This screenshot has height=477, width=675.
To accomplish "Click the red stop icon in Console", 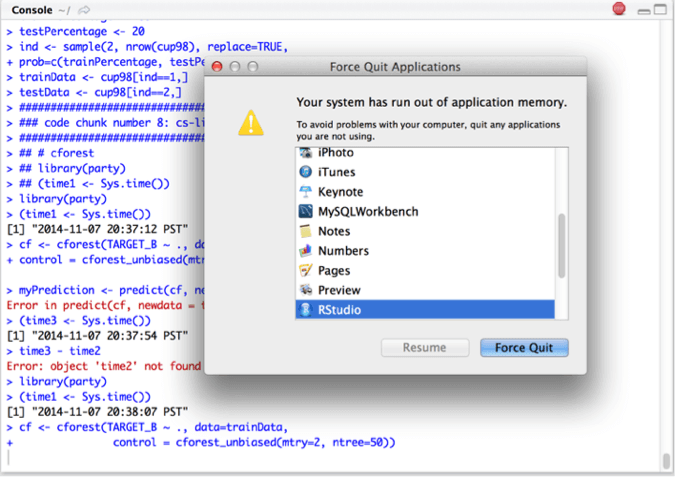I will click(x=620, y=9).
